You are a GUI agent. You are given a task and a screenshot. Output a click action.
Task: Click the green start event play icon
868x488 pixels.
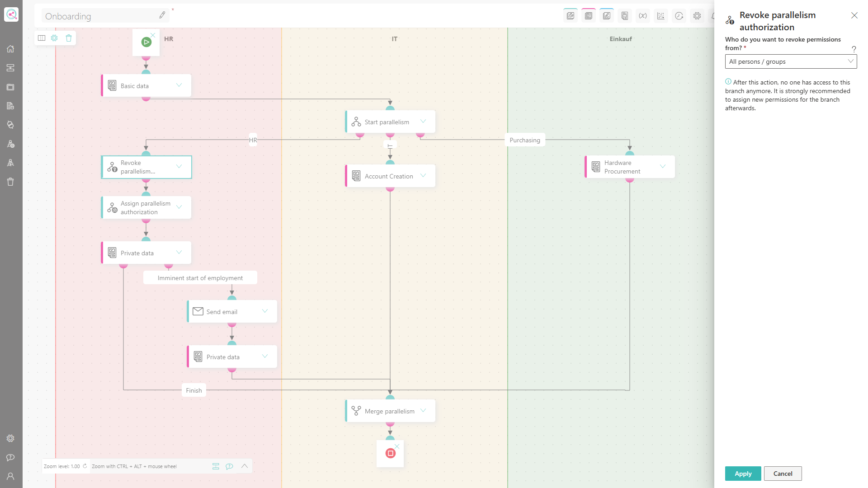tap(146, 42)
